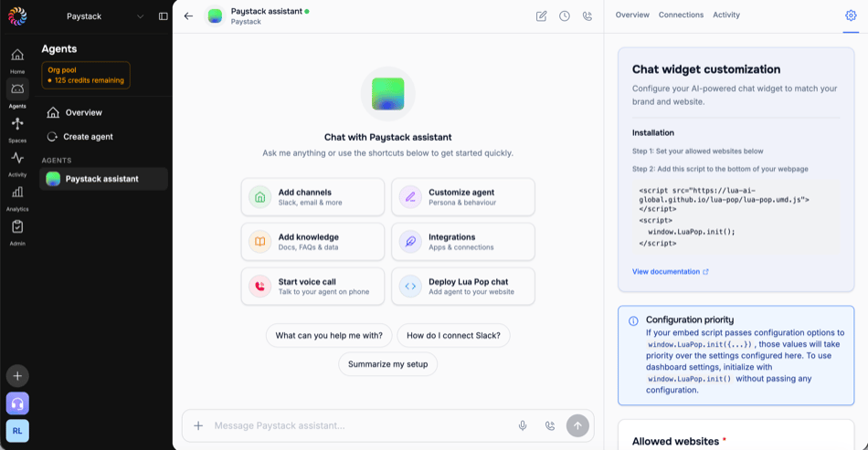Screen dimensions: 868x450
Task: Click 'What can you help me with?' suggestion
Action: 329,336
